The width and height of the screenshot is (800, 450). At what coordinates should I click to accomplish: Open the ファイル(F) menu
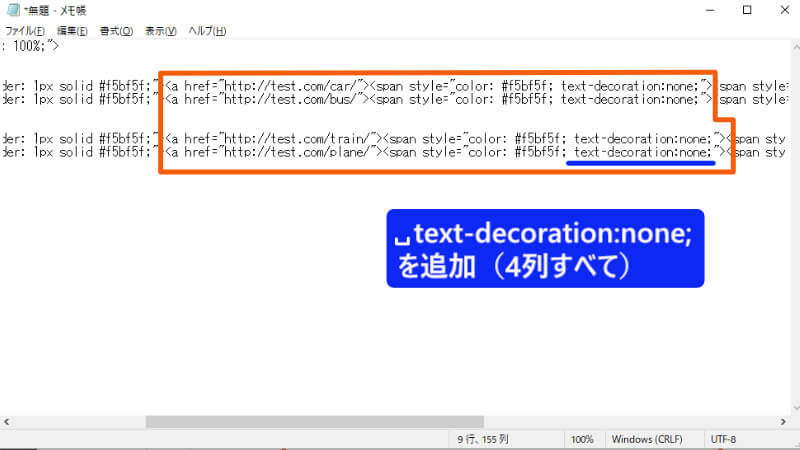tap(24, 31)
